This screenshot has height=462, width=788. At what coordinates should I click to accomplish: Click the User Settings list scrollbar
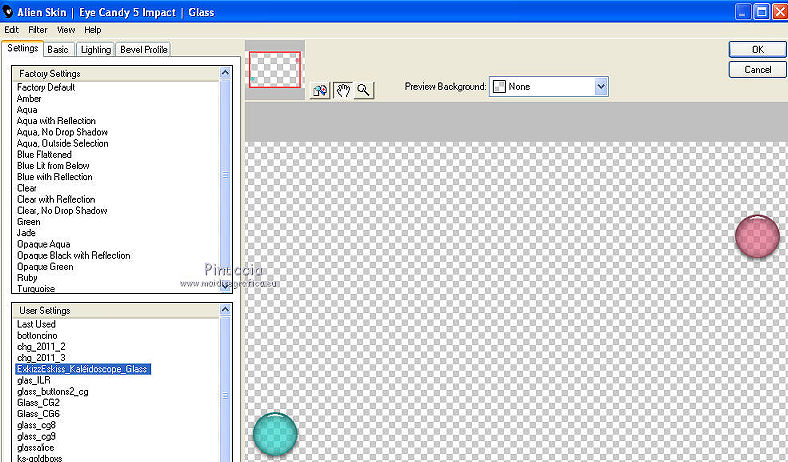click(x=225, y=396)
